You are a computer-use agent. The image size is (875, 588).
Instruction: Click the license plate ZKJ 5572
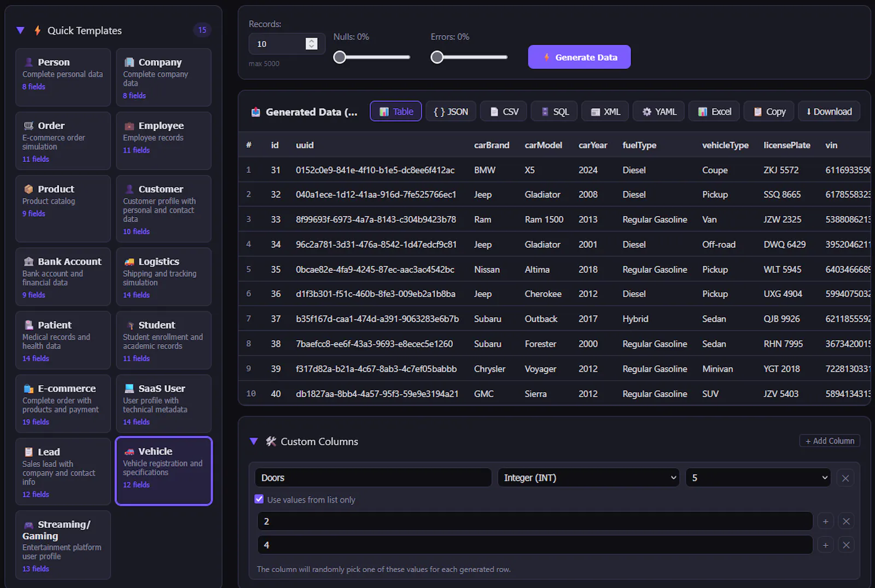781,170
